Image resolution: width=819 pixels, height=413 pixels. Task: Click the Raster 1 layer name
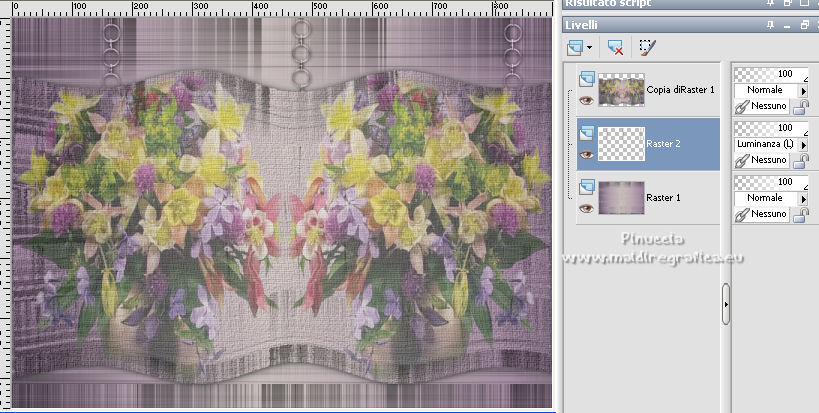[663, 197]
